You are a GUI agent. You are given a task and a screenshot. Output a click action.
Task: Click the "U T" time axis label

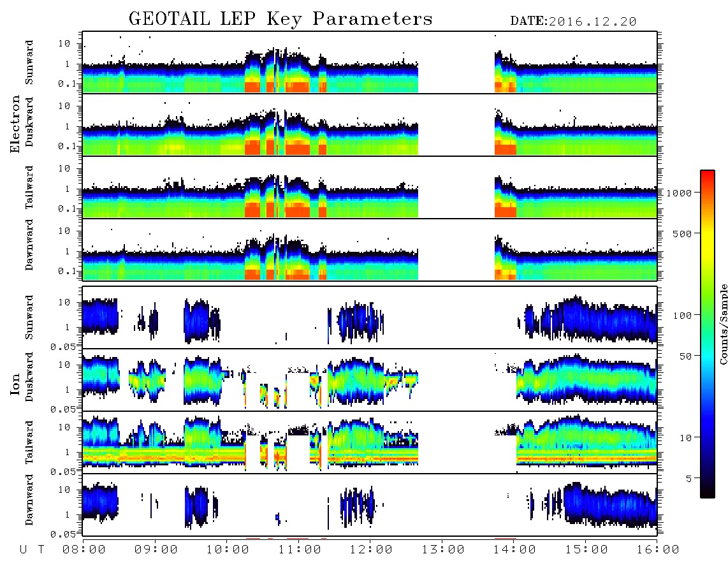(32, 550)
